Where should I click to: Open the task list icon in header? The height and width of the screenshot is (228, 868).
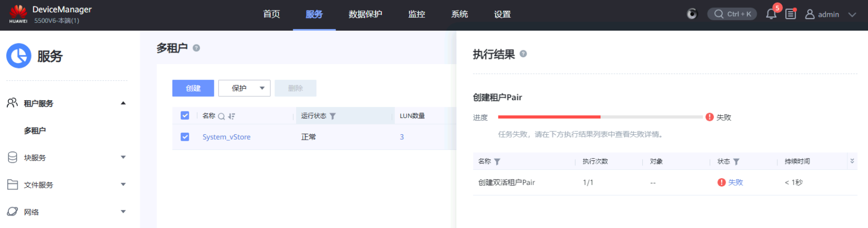791,14
